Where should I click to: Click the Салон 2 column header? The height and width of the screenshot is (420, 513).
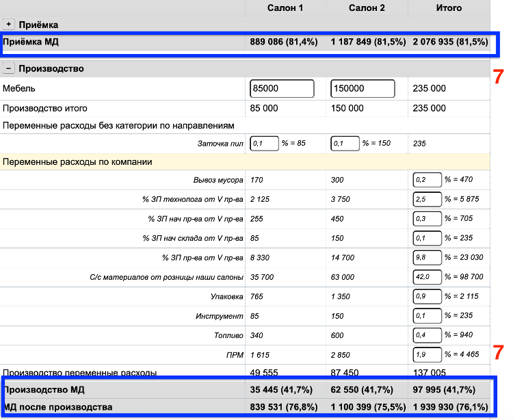367,8
